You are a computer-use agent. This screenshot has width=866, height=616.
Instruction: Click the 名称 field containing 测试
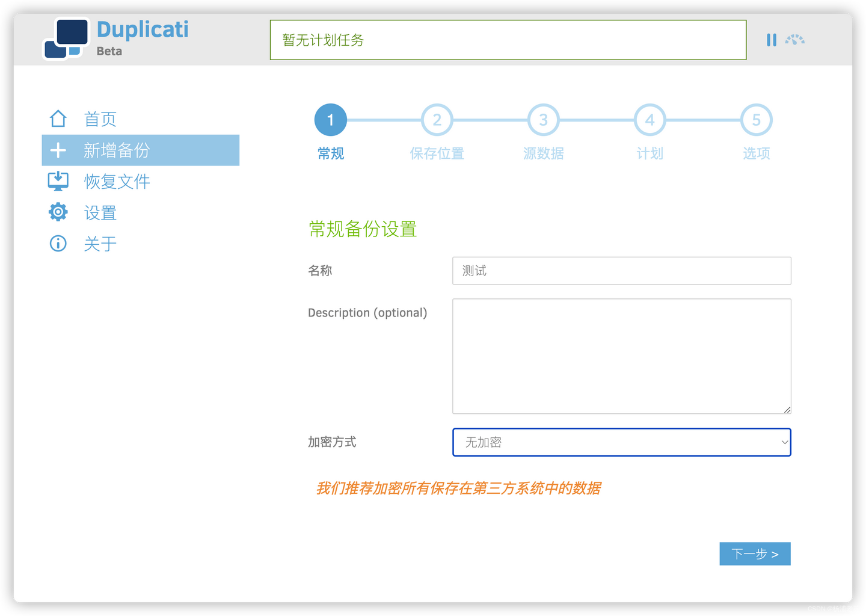pyautogui.click(x=621, y=271)
